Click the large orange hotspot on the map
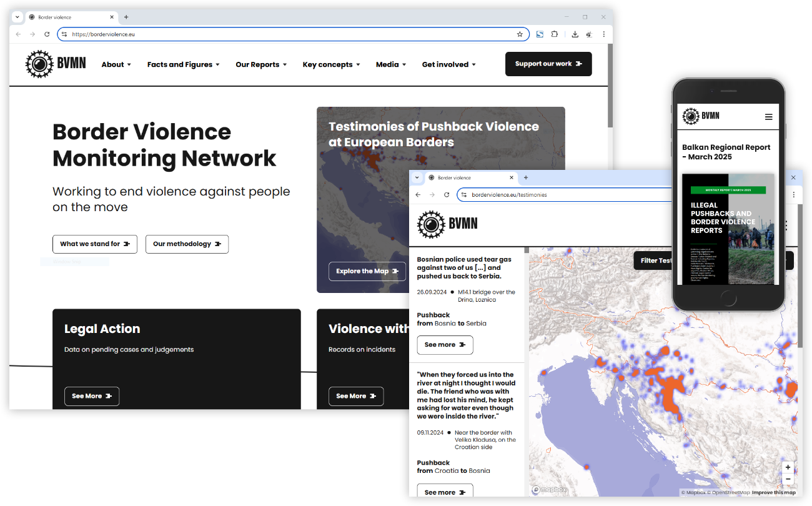 coord(673,390)
